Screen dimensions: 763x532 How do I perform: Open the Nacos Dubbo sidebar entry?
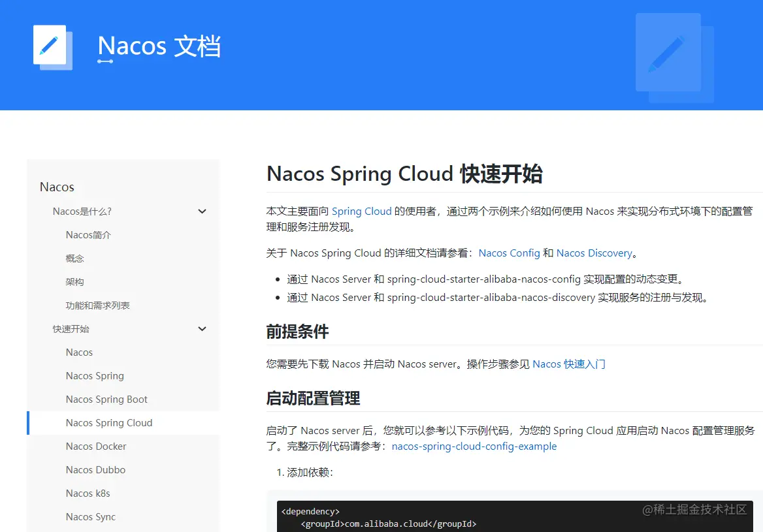(x=95, y=470)
